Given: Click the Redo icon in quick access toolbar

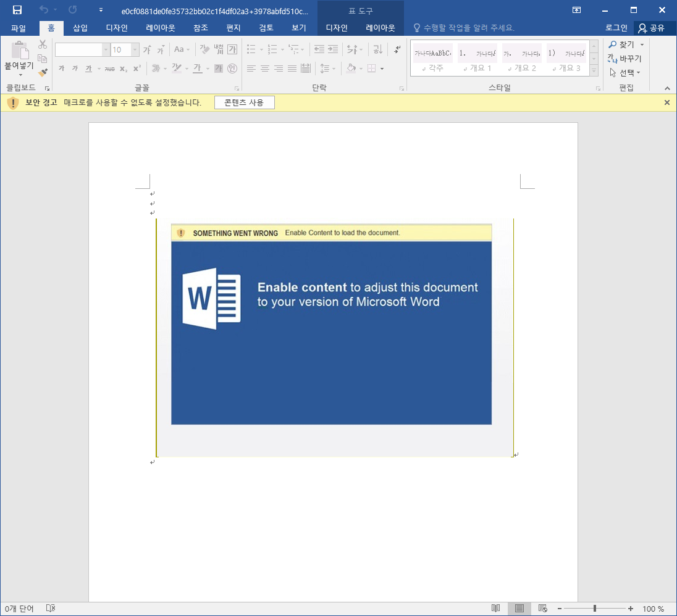Looking at the screenshot, I should (72, 9).
